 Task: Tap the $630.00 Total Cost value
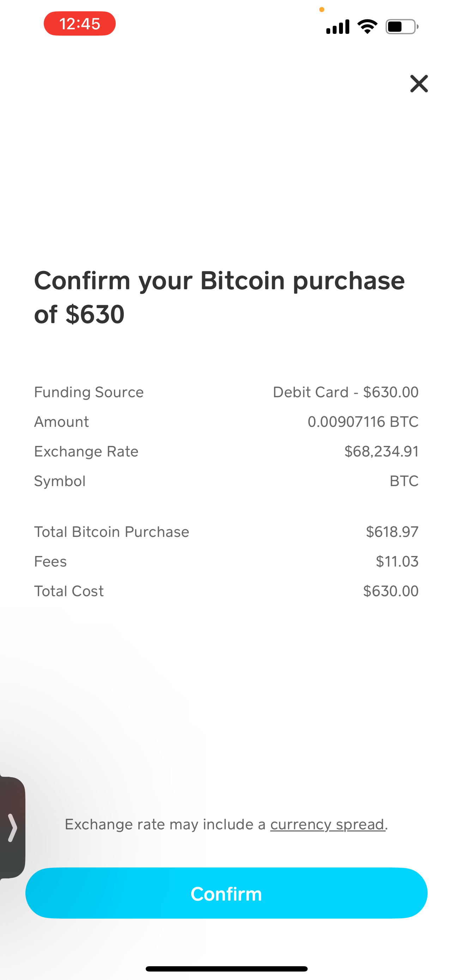[391, 591]
